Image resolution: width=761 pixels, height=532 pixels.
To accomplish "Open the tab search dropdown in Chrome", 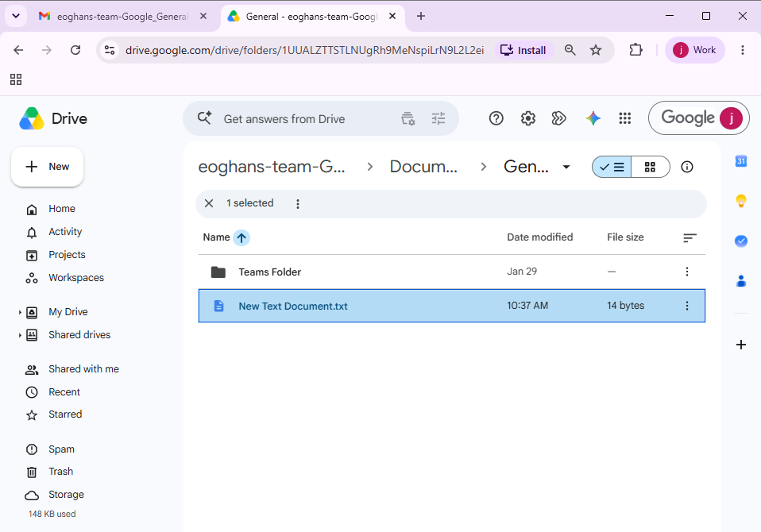I will tap(16, 16).
